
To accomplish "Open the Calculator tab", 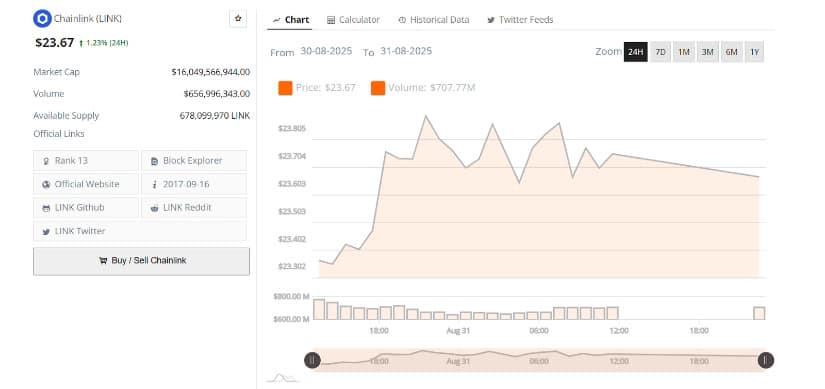I will pos(353,19).
